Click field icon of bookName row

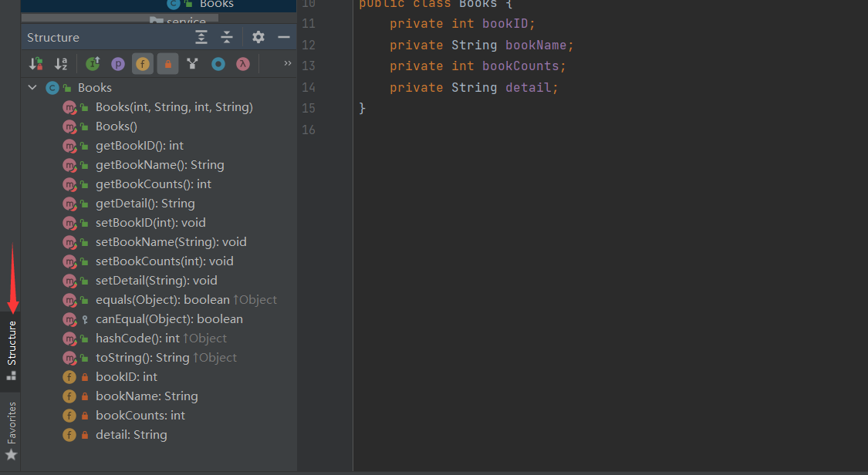click(x=69, y=396)
